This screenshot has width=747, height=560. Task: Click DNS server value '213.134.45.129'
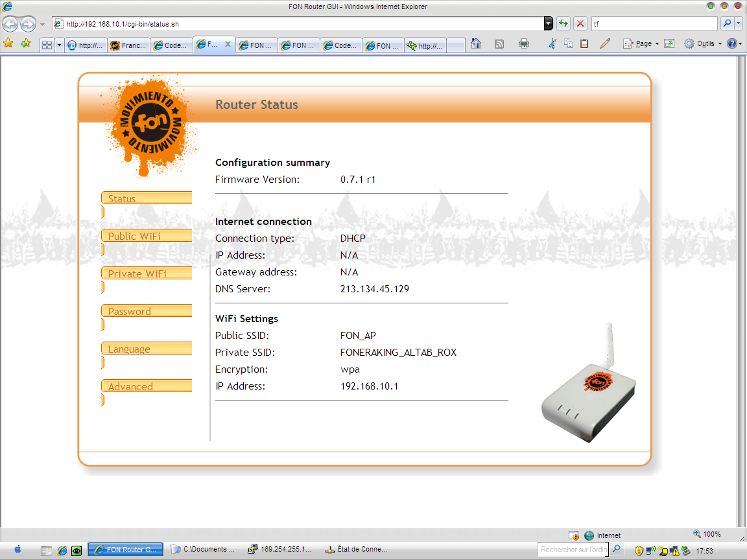374,289
